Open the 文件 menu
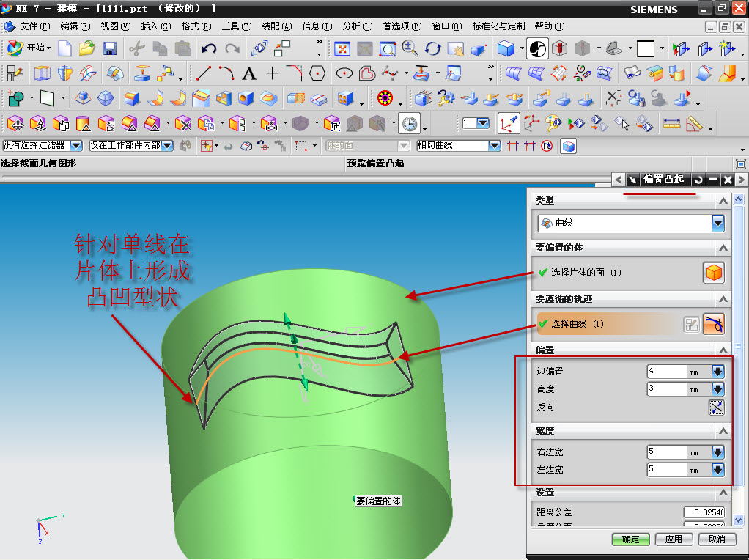The height and width of the screenshot is (560, 749). pos(34,26)
